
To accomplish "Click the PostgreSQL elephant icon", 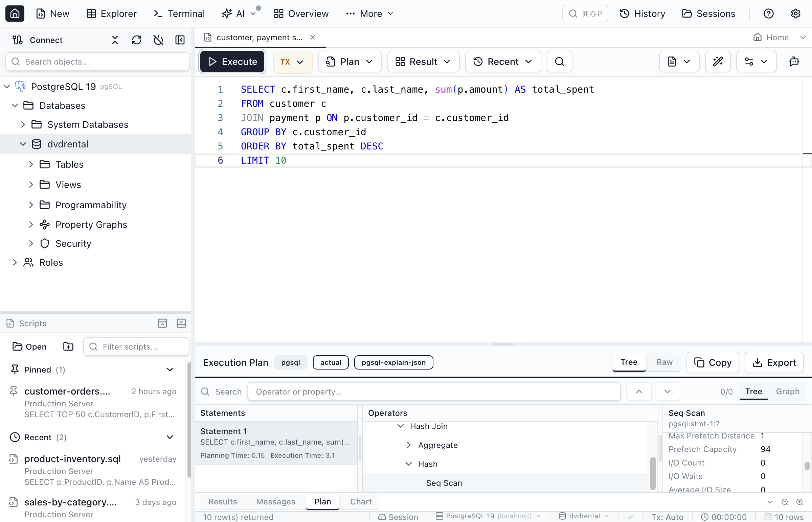I will 20,87.
